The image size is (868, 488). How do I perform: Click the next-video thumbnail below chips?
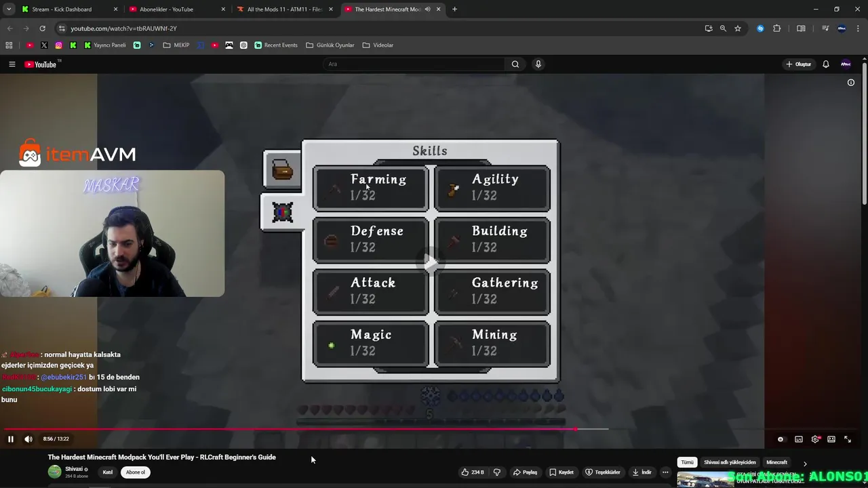pyautogui.click(x=705, y=479)
